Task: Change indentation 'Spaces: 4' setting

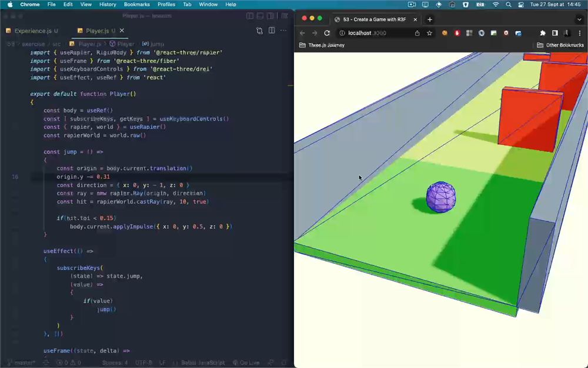Action: point(115,363)
